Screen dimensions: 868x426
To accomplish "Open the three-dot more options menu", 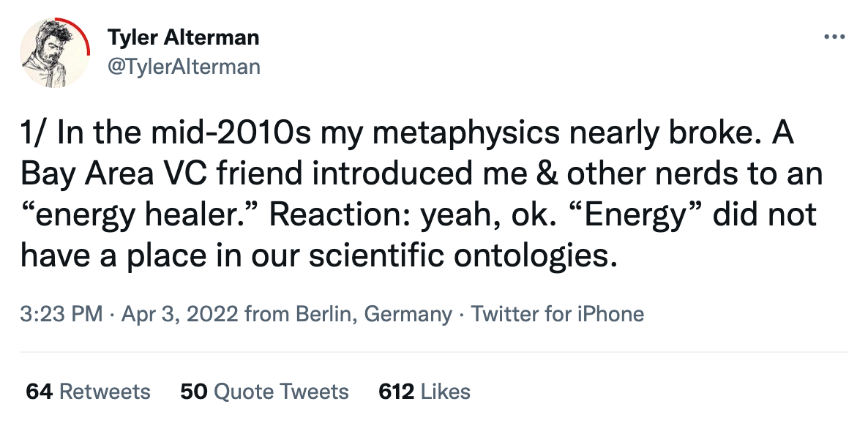I will [x=834, y=37].
